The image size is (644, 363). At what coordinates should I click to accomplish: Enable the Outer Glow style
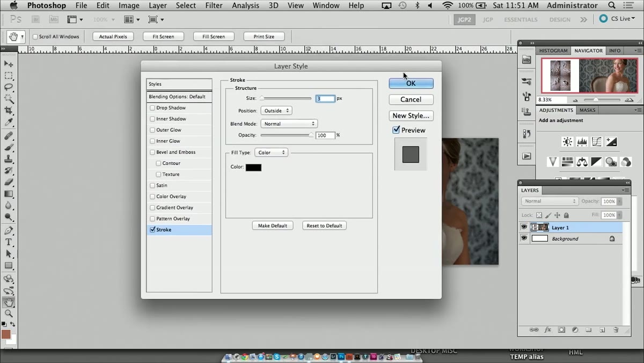point(152,130)
